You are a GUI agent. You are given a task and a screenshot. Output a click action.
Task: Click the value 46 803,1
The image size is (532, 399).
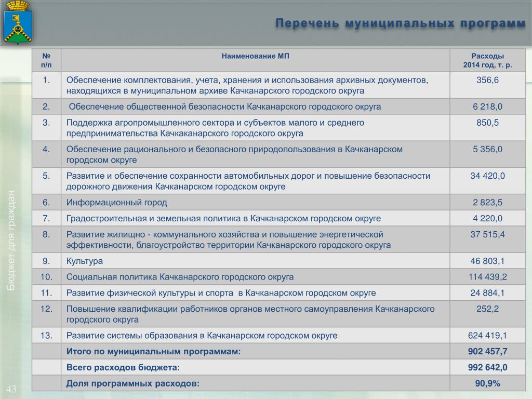tap(487, 261)
